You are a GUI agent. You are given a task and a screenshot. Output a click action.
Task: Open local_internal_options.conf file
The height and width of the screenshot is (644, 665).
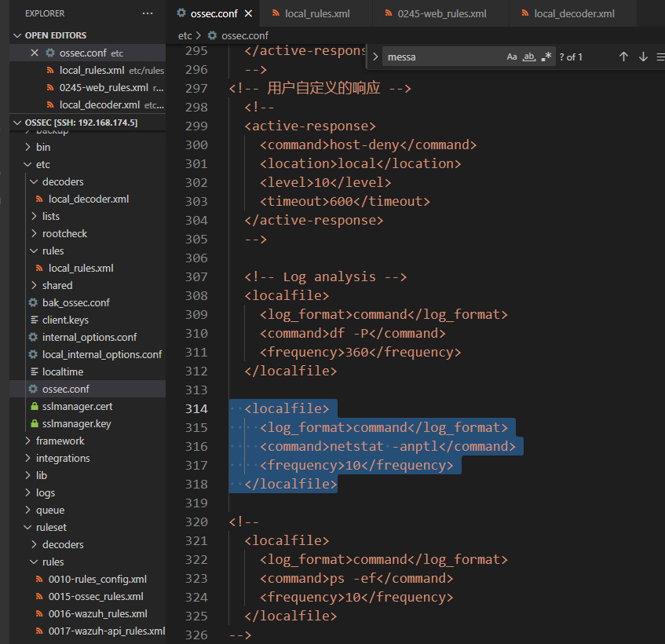tap(87, 355)
